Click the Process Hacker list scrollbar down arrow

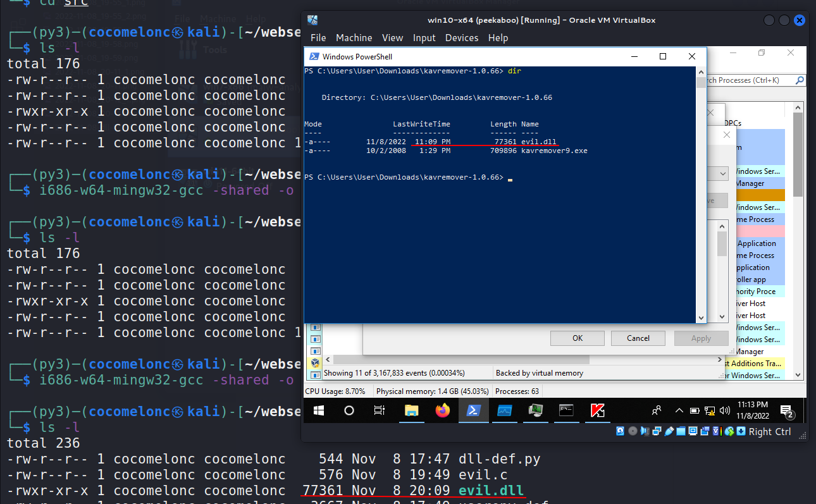(x=798, y=375)
